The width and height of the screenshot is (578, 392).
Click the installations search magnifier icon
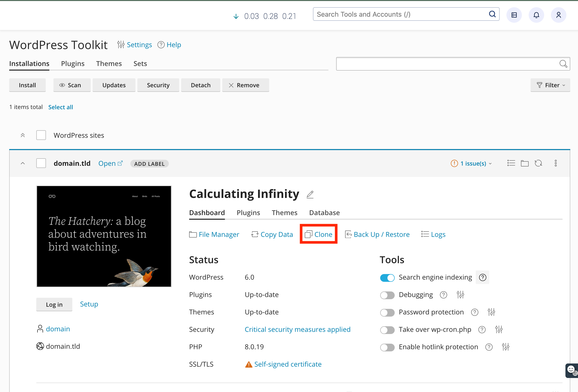click(563, 64)
